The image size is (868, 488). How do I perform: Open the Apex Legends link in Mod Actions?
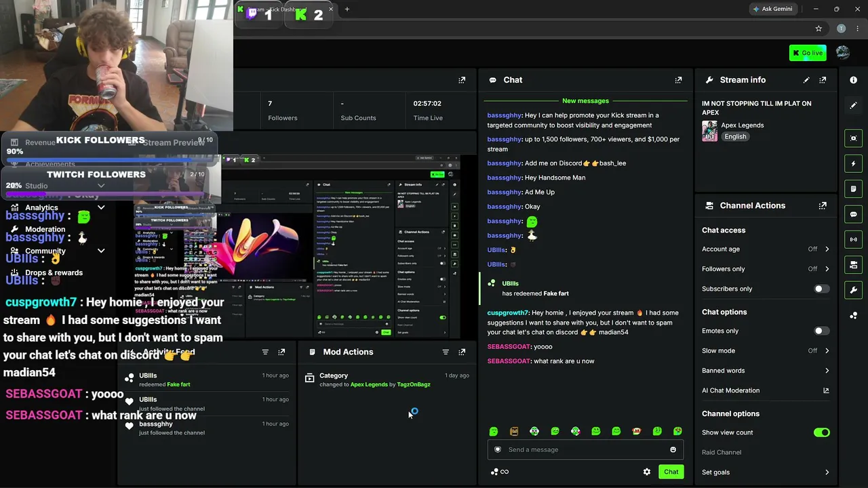369,384
